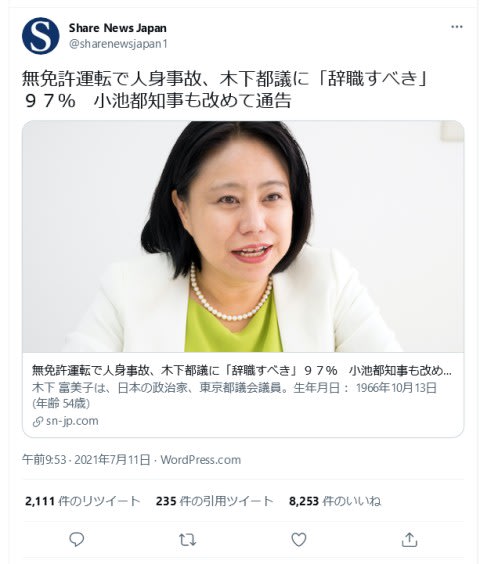Open the sn-jp.com domain link
The image size is (480, 564).
pyautogui.click(x=72, y=421)
